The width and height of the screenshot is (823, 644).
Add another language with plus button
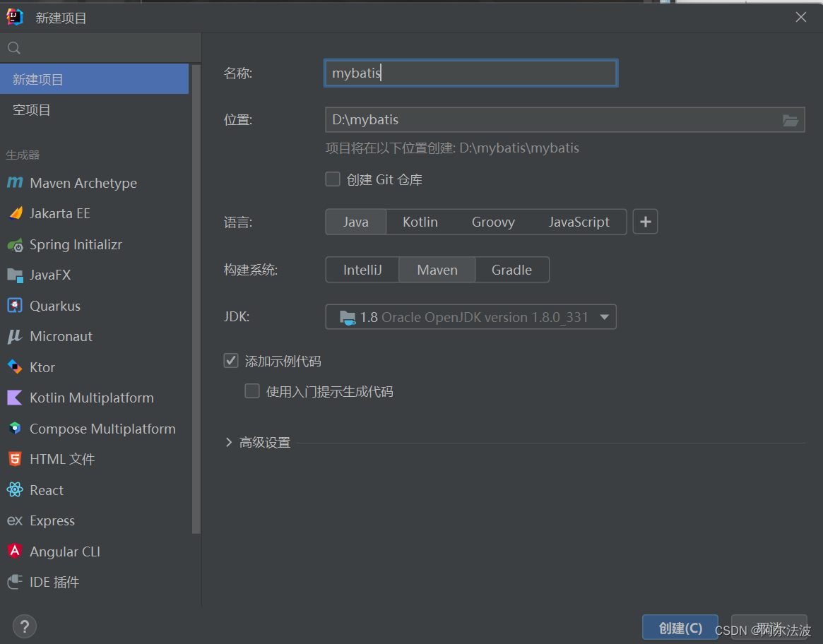pyautogui.click(x=645, y=222)
